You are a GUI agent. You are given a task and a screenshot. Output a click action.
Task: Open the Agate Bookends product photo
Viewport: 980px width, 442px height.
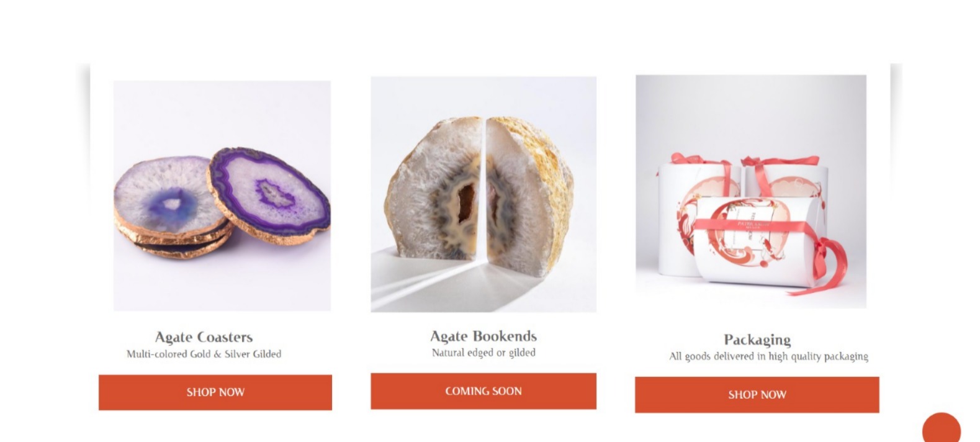click(x=483, y=194)
